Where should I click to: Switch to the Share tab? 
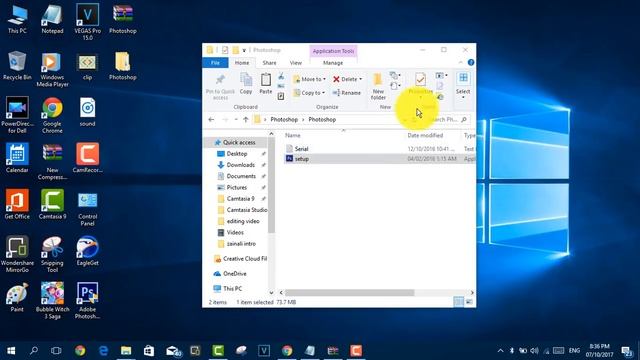pyautogui.click(x=269, y=63)
